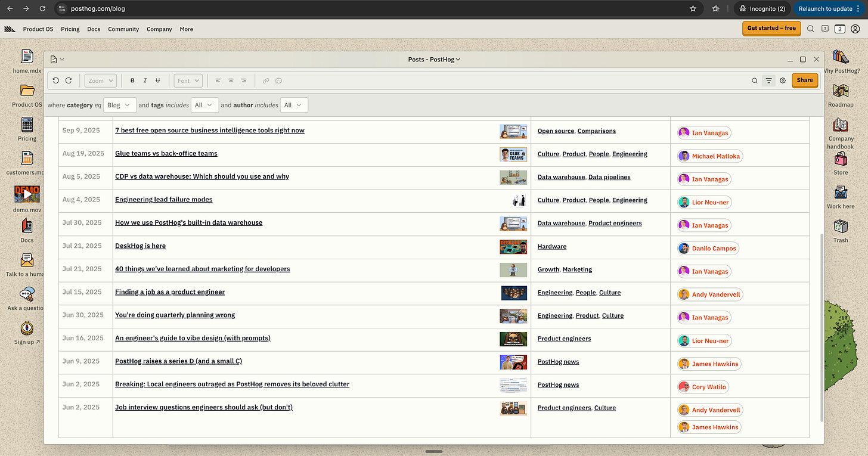
Task: Open the Pricing menu item
Action: click(x=70, y=29)
